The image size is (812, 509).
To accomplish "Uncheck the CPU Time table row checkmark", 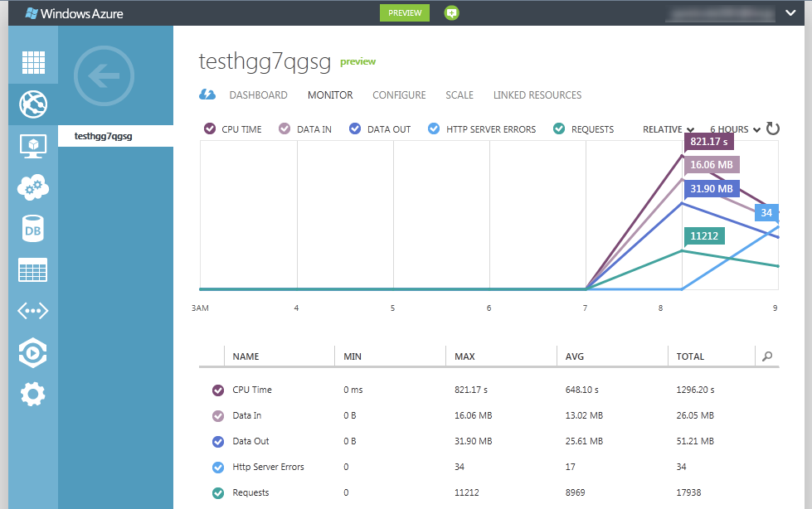I will 218,390.
